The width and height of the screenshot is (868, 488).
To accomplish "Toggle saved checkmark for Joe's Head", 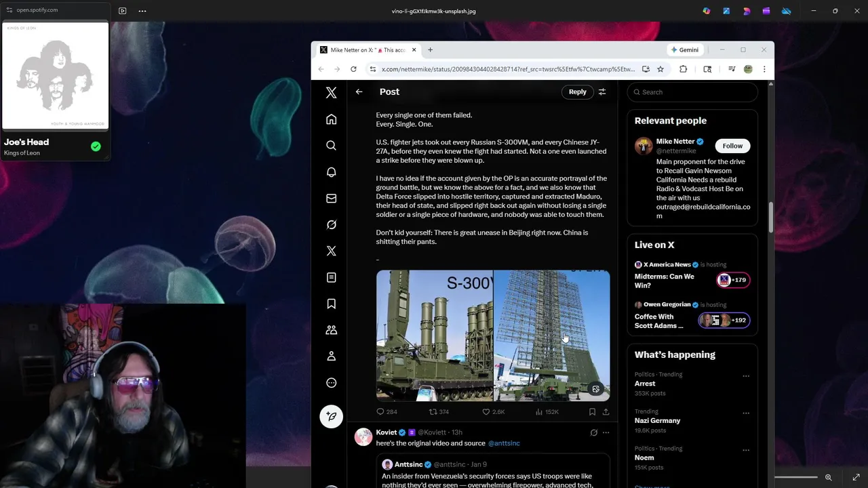I will 96,146.
